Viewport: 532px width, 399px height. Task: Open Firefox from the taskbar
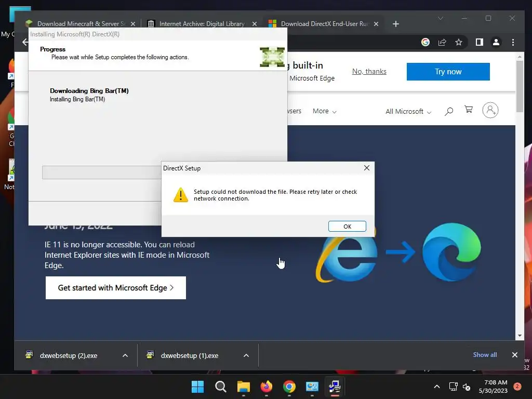tap(267, 387)
